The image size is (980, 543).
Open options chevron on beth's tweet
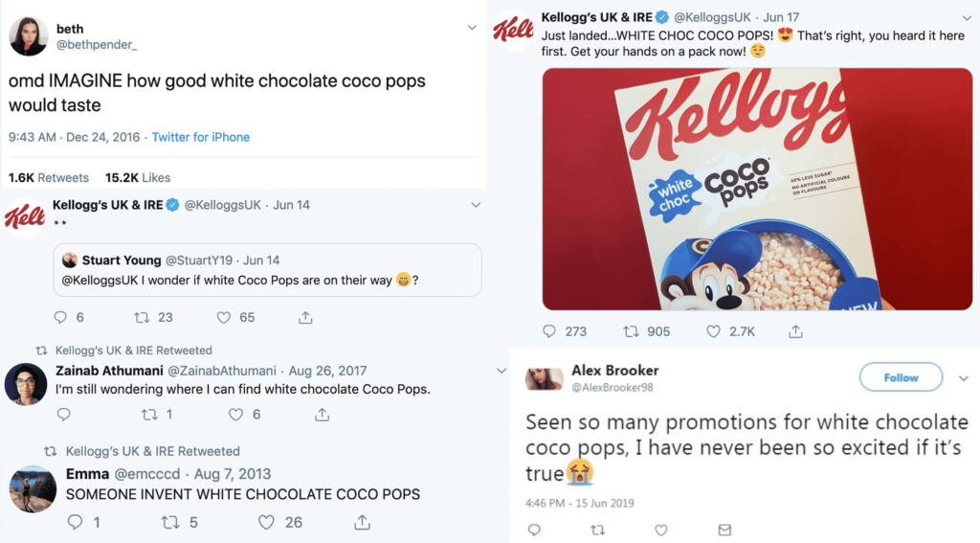pos(471,28)
